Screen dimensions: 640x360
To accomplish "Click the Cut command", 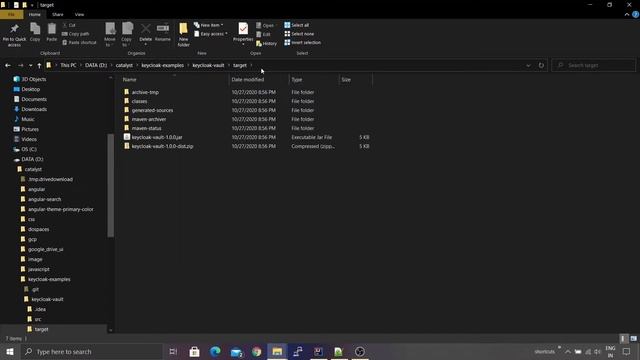I will [x=69, y=25].
